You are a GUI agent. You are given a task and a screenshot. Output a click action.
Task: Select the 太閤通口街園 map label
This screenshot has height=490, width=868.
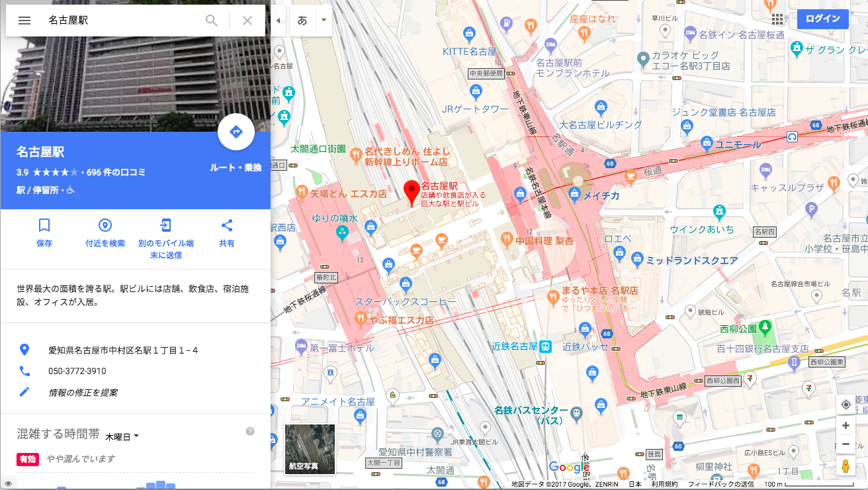coord(318,149)
